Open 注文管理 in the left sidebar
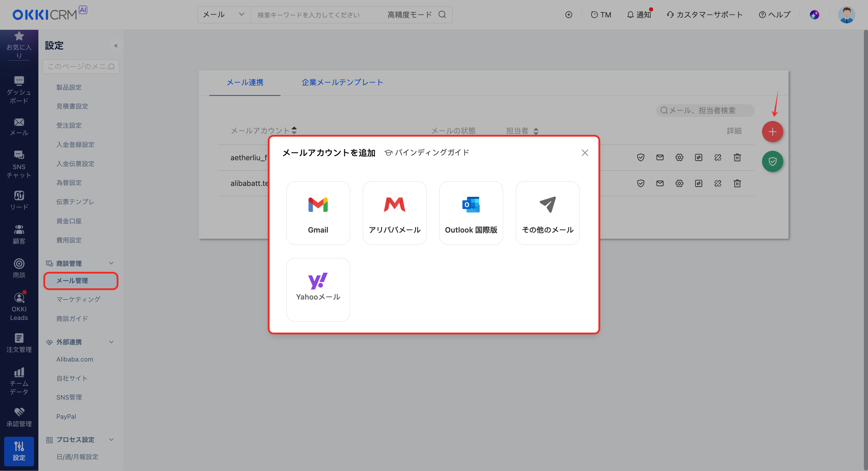Viewport: 868px width, 471px height. [x=19, y=343]
